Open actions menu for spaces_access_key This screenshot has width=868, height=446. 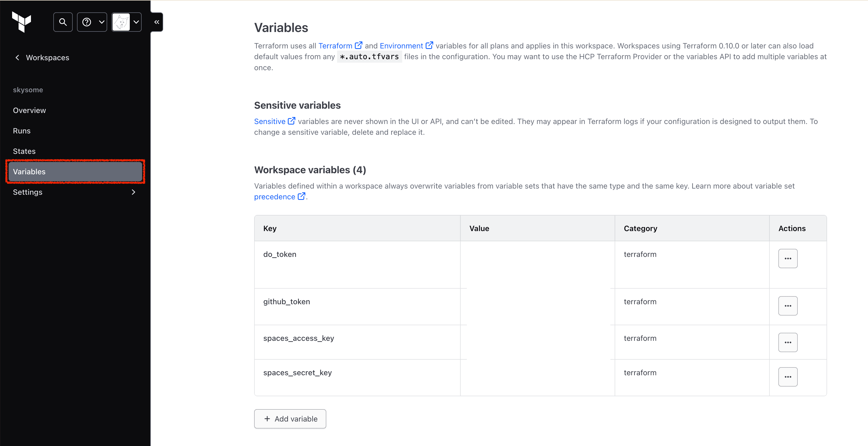pyautogui.click(x=788, y=342)
